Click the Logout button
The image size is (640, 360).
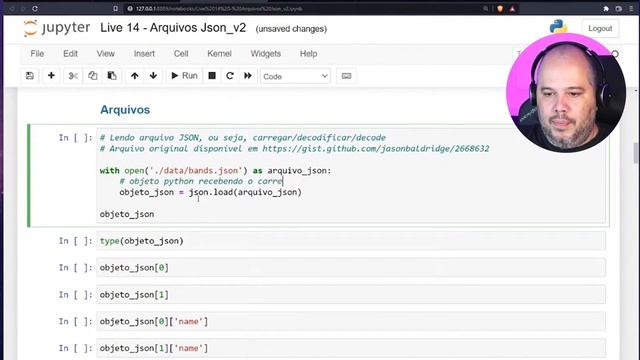[600, 29]
